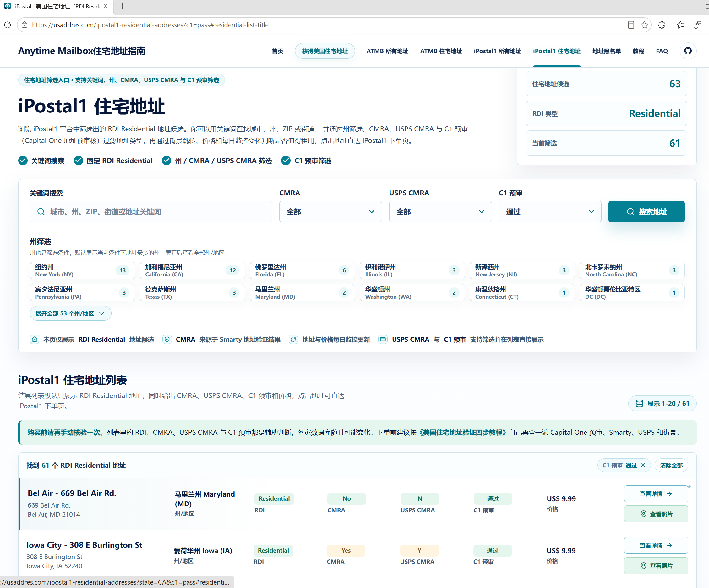Filter by 加利福尼亚州 California (CA)
This screenshot has height=588, width=709.
(x=192, y=270)
